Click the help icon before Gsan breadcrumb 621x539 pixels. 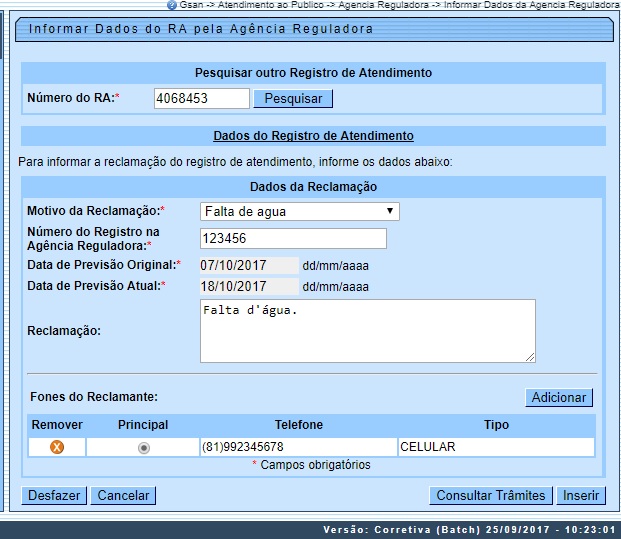point(172,5)
